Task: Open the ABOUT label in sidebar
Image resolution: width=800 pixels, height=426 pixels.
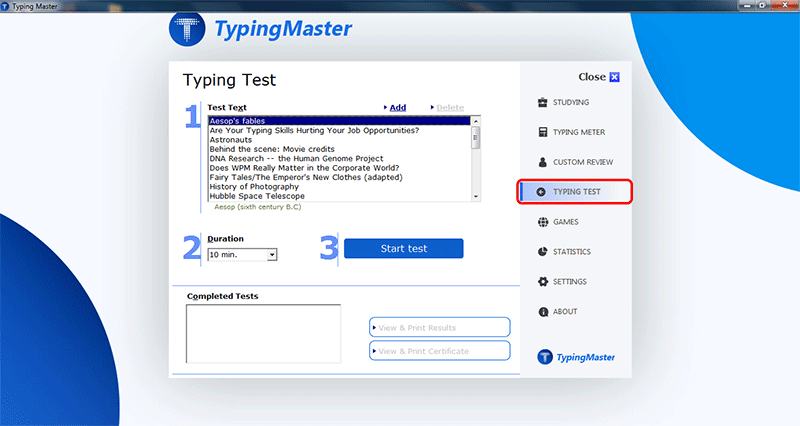Action: coord(565,312)
